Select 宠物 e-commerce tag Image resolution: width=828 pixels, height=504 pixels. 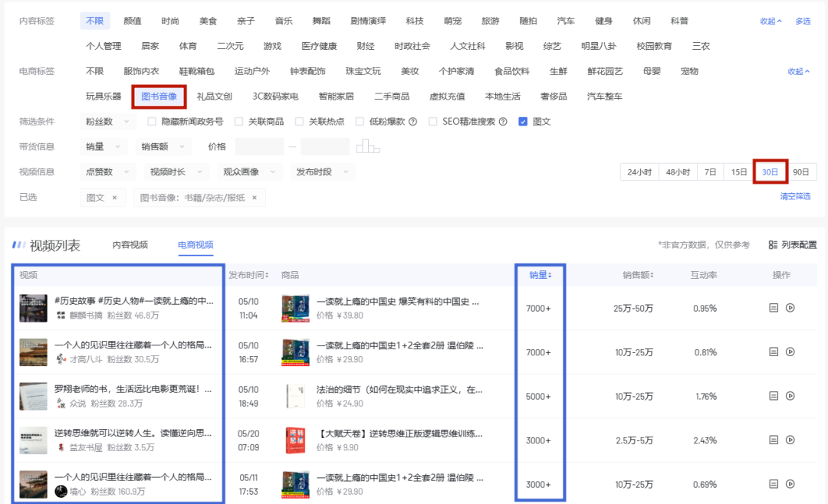click(689, 71)
